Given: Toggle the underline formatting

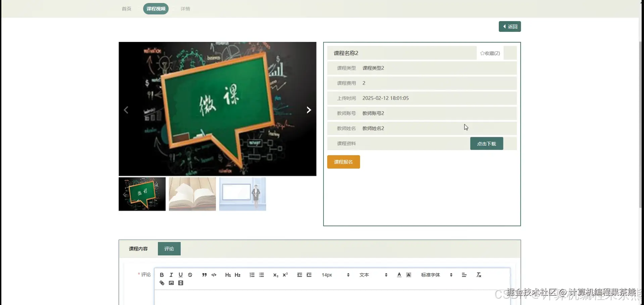Looking at the screenshot, I should coord(181,274).
